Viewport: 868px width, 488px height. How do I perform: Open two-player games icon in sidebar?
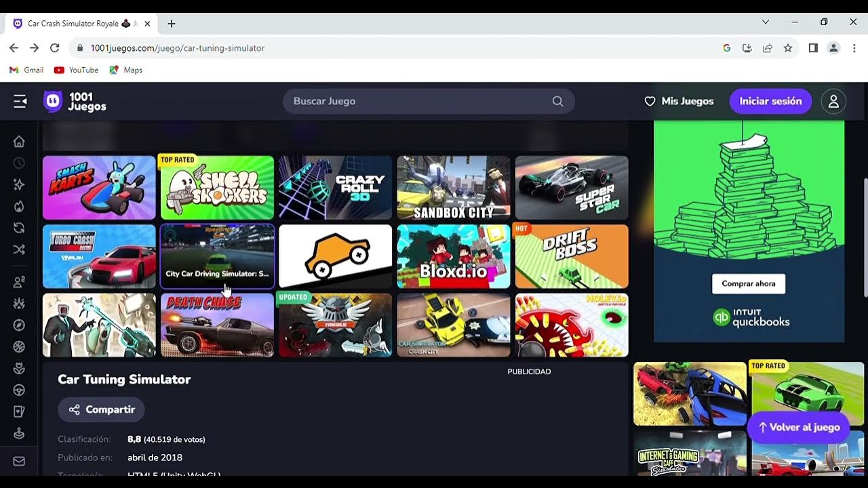[19, 282]
